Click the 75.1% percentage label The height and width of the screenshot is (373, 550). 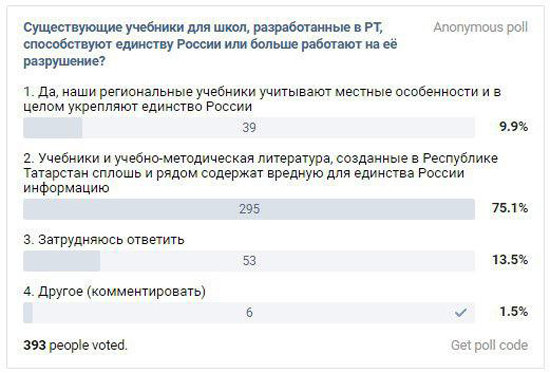[510, 208]
